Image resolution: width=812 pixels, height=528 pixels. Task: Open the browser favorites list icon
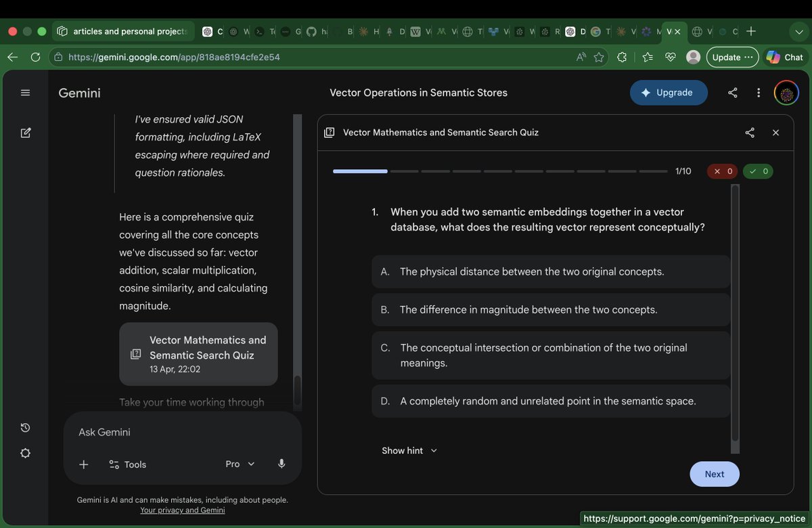(x=648, y=58)
